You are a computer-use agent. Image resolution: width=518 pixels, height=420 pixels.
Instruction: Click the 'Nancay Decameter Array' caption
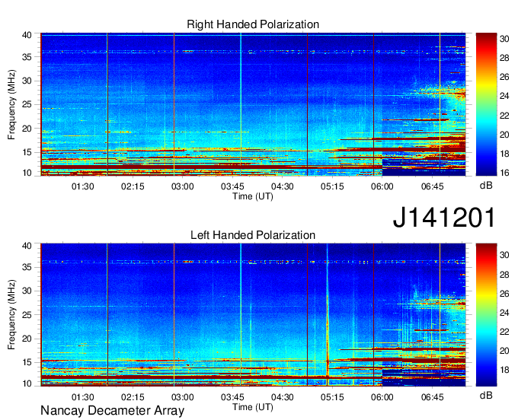coord(112,411)
